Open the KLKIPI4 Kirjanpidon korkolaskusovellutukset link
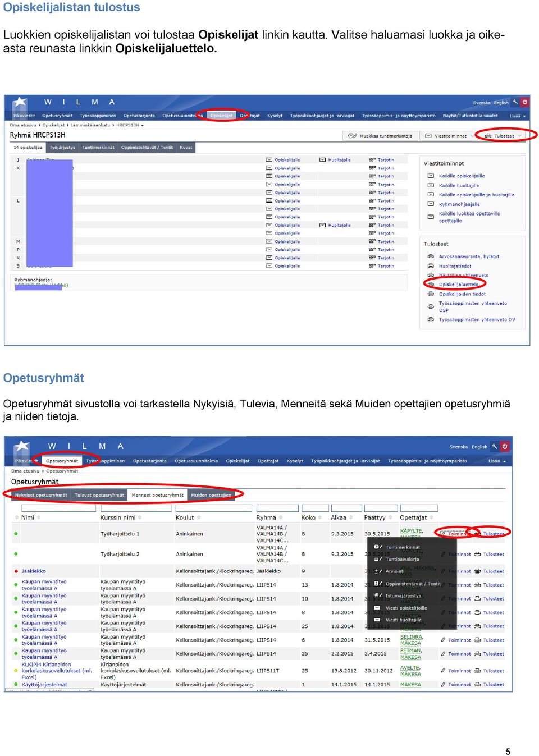The image size is (539, 756). [x=57, y=671]
